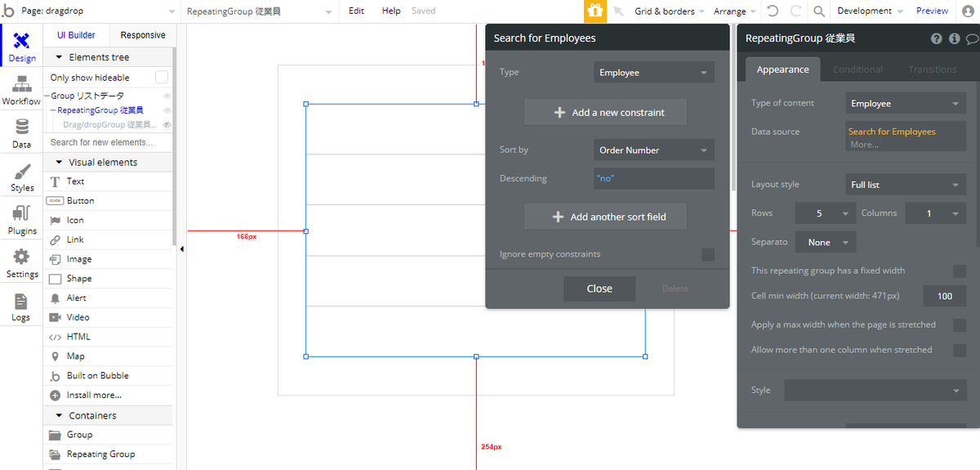
Task: Select the Button visual element
Action: click(x=109, y=201)
